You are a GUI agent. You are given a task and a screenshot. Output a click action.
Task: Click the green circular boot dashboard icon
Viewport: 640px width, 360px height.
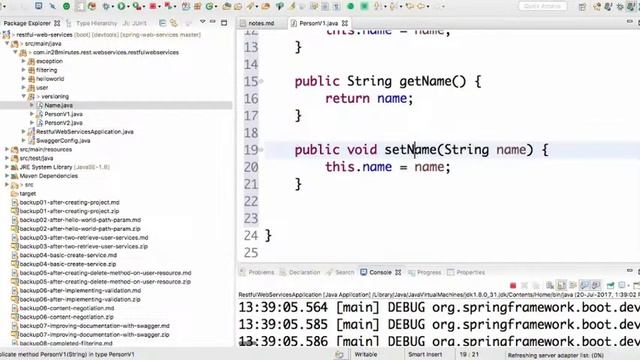pos(66,6)
